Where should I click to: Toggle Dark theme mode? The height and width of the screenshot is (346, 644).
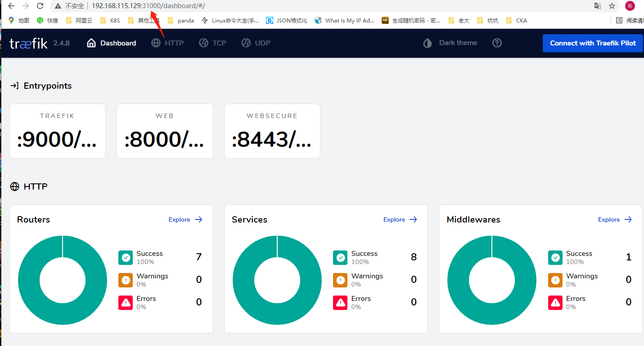tap(450, 43)
